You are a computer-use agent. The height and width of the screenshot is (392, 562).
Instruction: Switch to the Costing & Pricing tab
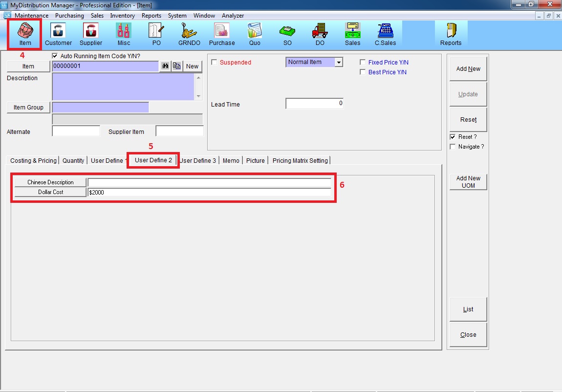tap(33, 161)
